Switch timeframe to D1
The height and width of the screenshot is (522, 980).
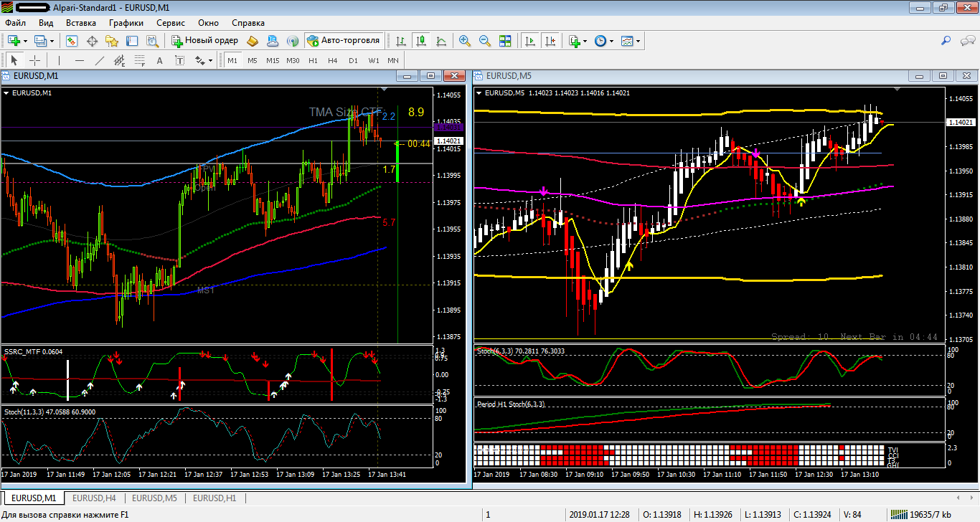tap(353, 60)
